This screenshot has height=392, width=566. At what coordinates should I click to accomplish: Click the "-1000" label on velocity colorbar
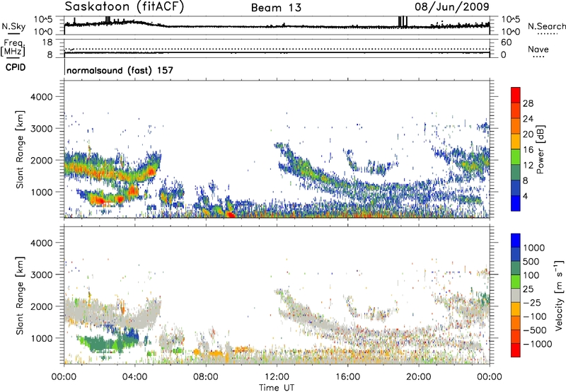pyautogui.click(x=538, y=344)
